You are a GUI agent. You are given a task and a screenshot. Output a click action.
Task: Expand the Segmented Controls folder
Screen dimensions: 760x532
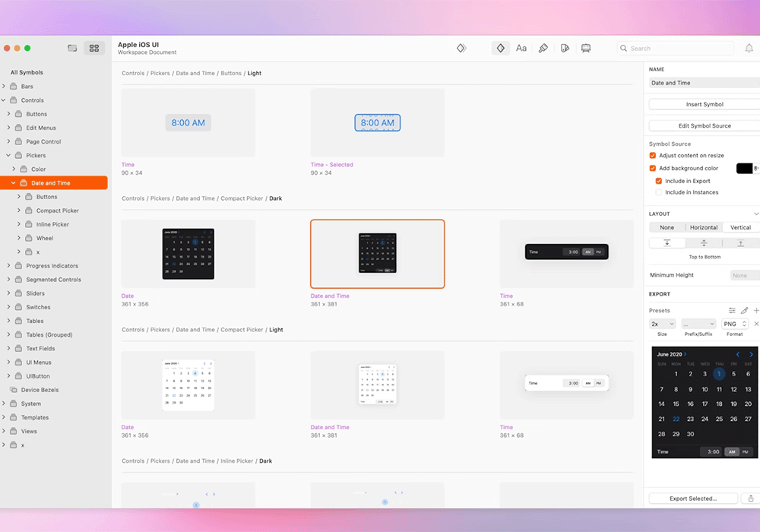coord(8,279)
